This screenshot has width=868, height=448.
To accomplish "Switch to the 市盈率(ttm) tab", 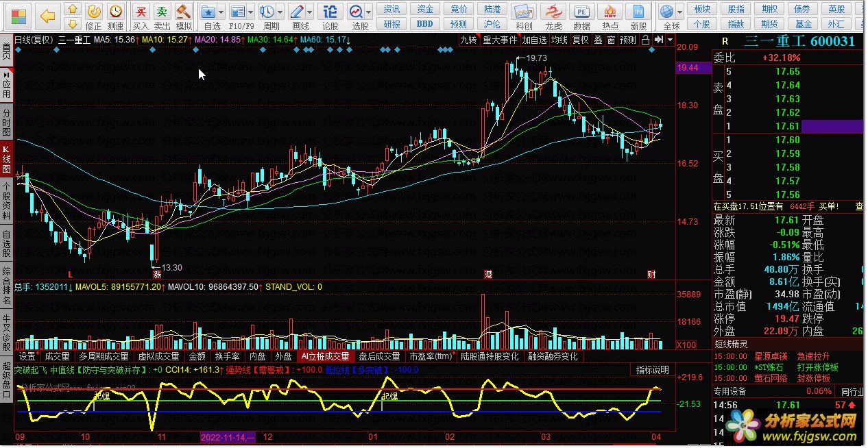I will pyautogui.click(x=431, y=356).
